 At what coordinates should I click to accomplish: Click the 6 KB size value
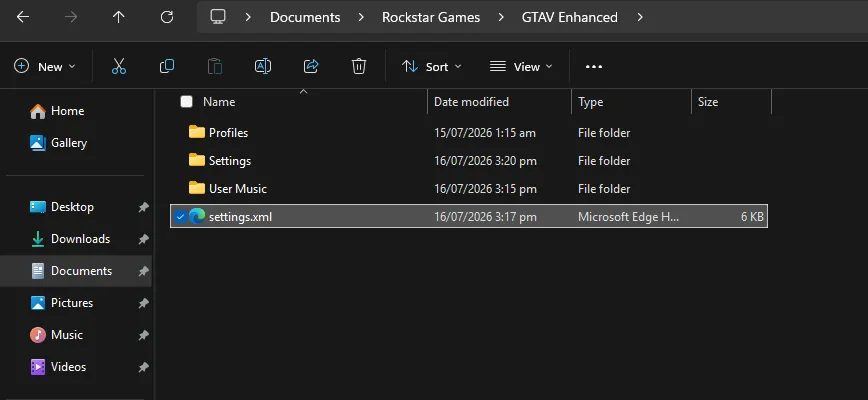(752, 217)
